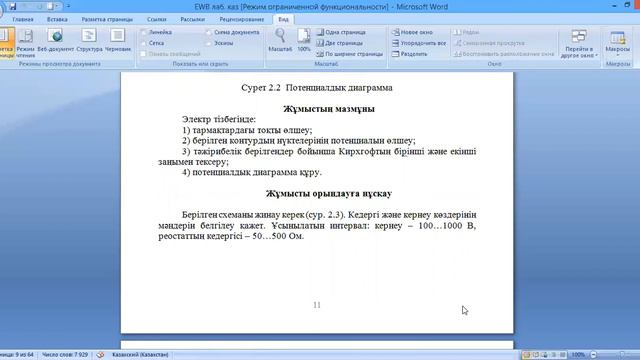Screen dimensions: 640x360
Task: Restore the Word window
Action: (627, 6)
